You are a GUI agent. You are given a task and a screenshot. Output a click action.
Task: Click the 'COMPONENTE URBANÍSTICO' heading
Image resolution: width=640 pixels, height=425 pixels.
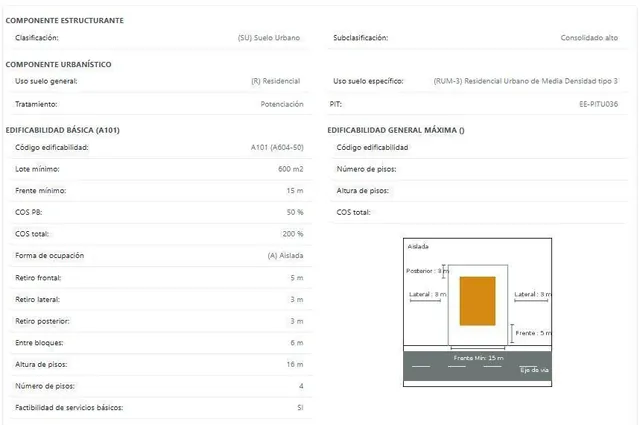coord(58,65)
